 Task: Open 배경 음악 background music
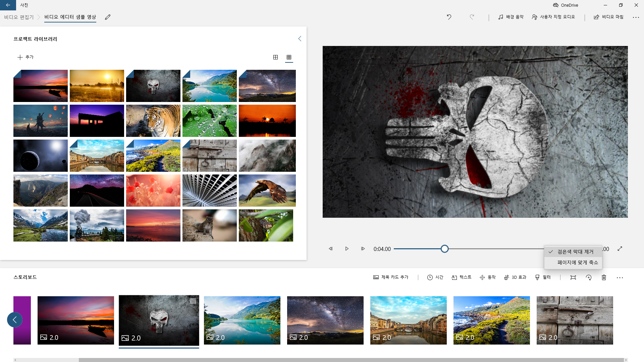point(511,17)
